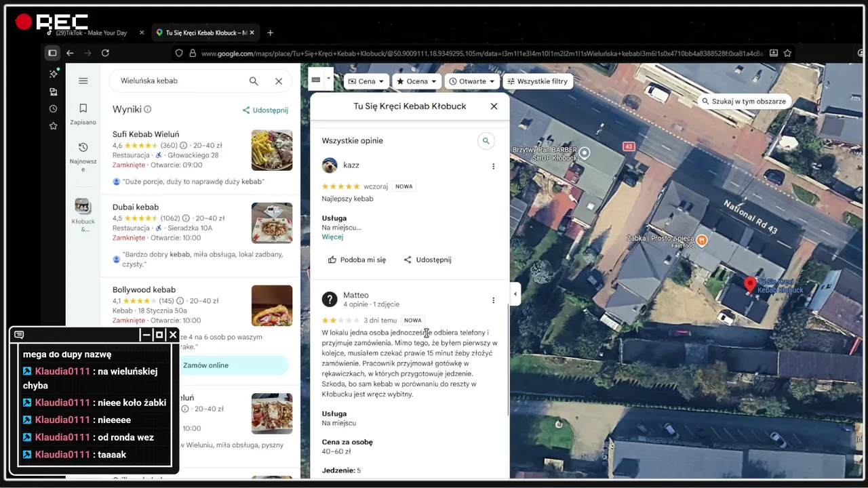Image resolution: width=868 pixels, height=488 pixels.
Task: Expand the input tool dropdown arrow
Action: pyautogui.click(x=328, y=79)
